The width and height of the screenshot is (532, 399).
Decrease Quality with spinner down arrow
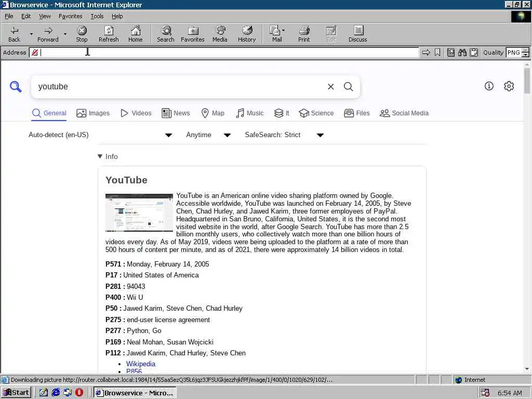pyautogui.click(x=526, y=55)
